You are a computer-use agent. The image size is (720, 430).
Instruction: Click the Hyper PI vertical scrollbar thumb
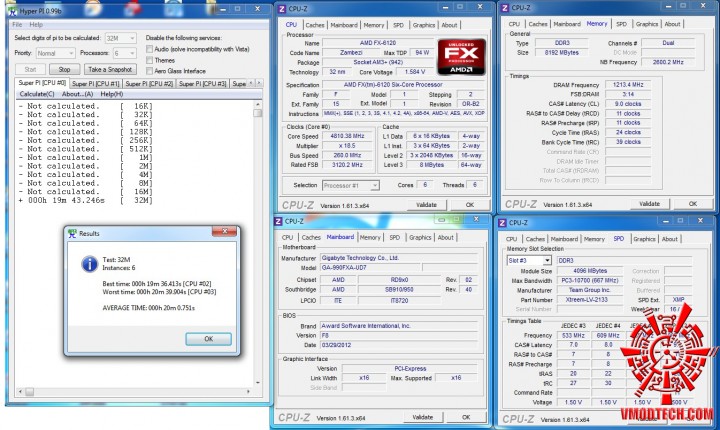point(258,113)
